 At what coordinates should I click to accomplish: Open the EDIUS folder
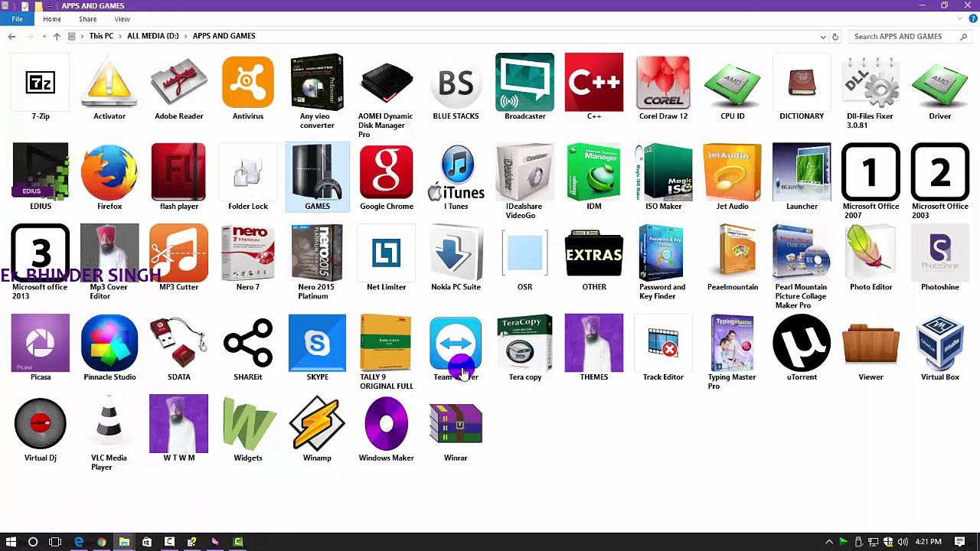(x=41, y=177)
